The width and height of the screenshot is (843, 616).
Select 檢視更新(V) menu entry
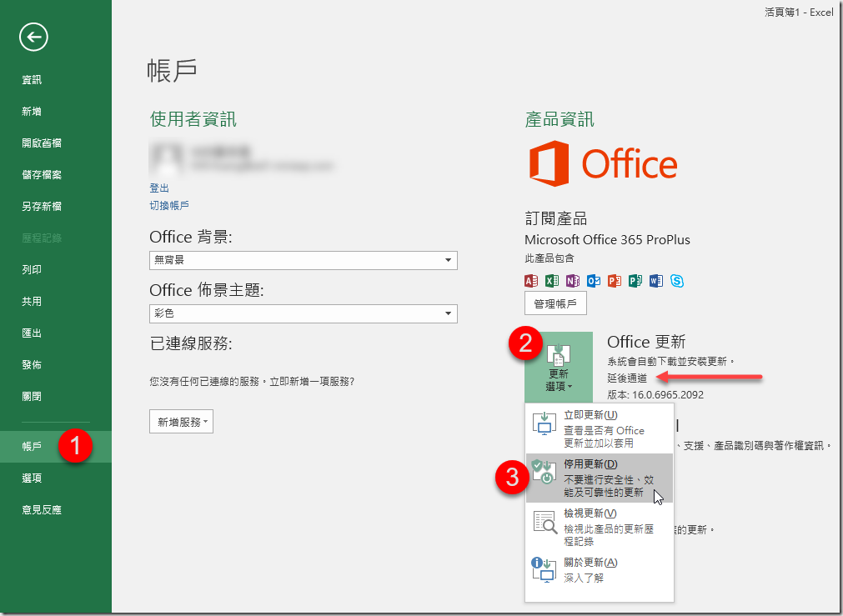[599, 527]
